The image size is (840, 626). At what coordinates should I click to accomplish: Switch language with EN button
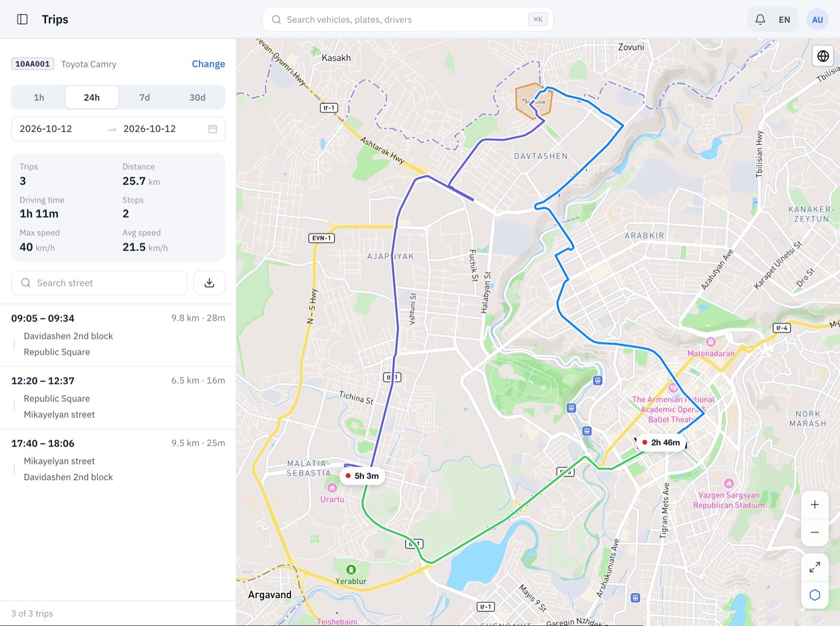[784, 19]
